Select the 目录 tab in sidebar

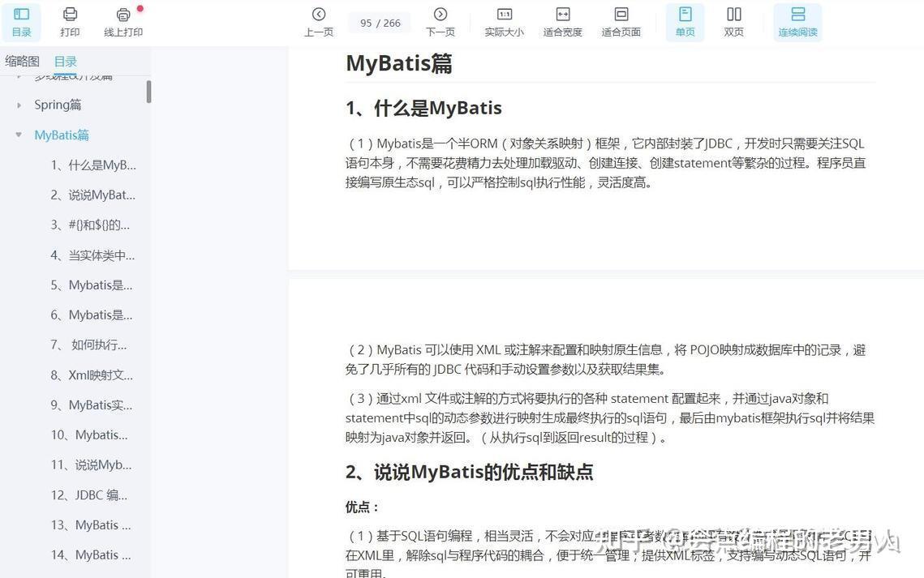[x=65, y=61]
